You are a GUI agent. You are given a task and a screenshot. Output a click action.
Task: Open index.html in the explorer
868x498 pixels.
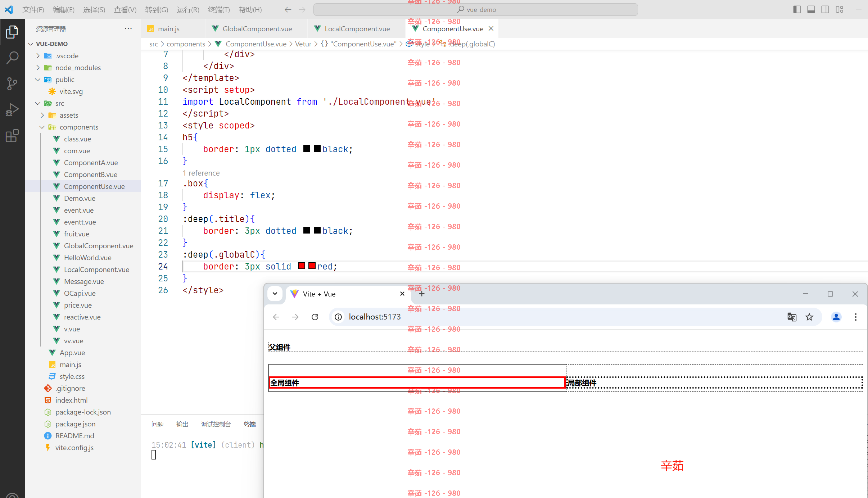tap(71, 400)
